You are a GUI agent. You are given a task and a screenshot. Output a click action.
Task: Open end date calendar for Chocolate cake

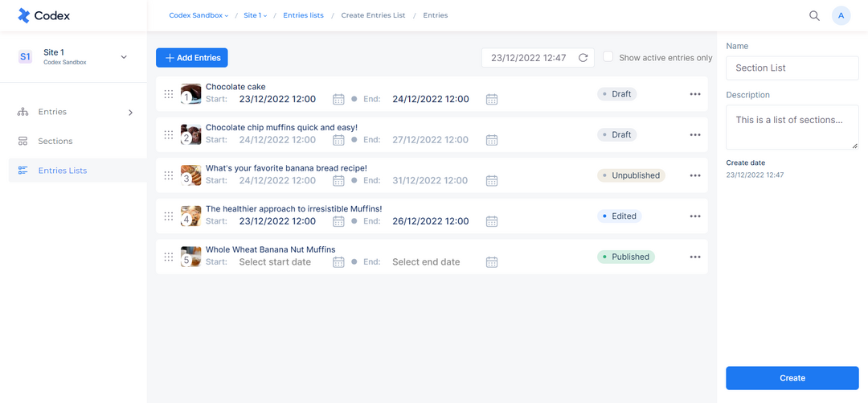point(492,99)
